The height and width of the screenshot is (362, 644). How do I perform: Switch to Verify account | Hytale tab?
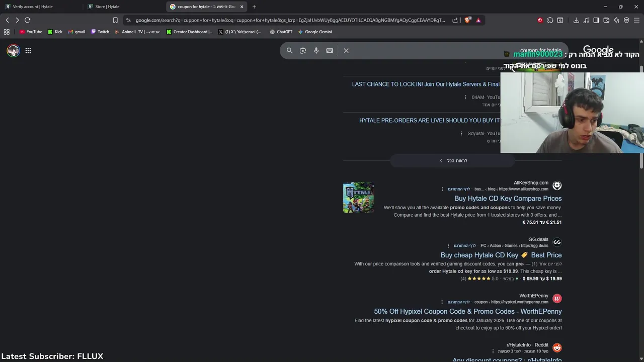click(40, 7)
